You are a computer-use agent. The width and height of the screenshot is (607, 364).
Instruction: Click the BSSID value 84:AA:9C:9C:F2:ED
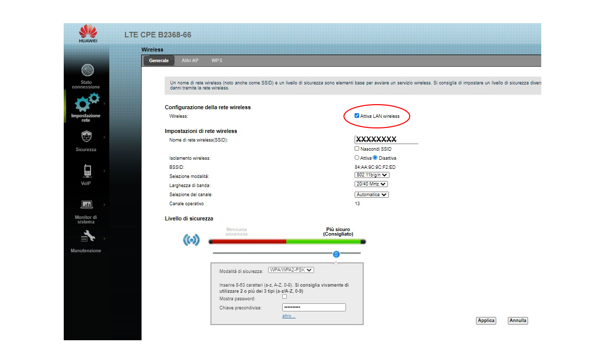coord(375,167)
